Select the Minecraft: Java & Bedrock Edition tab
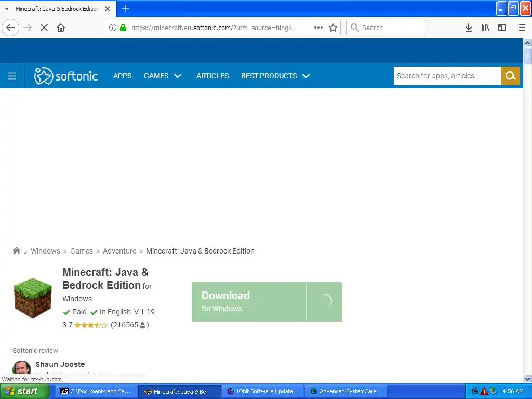Viewport: 532px width, 399px height. pos(58,9)
